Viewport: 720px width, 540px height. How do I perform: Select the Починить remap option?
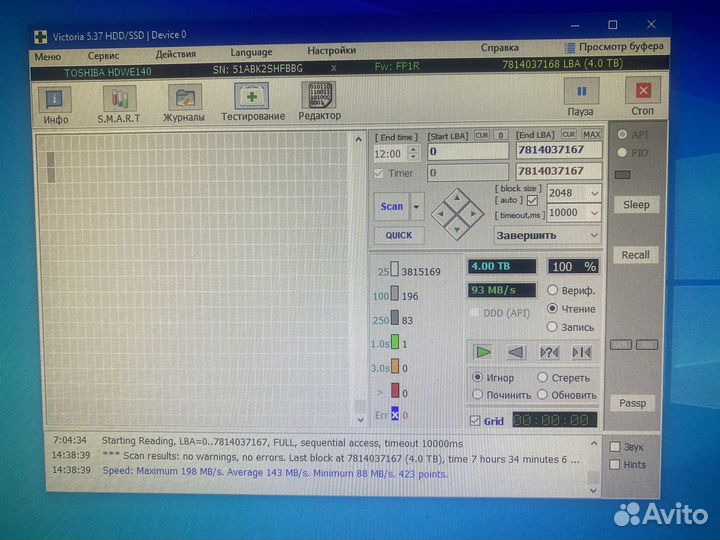pos(478,394)
